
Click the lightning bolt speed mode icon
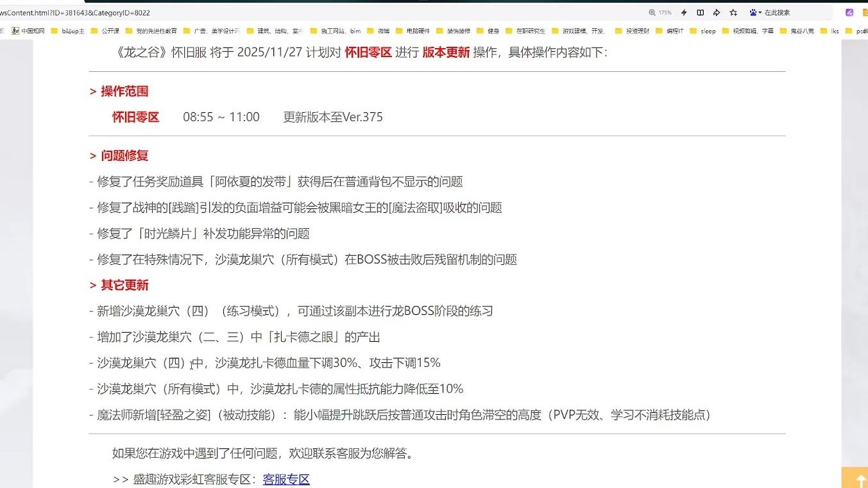click(x=684, y=13)
